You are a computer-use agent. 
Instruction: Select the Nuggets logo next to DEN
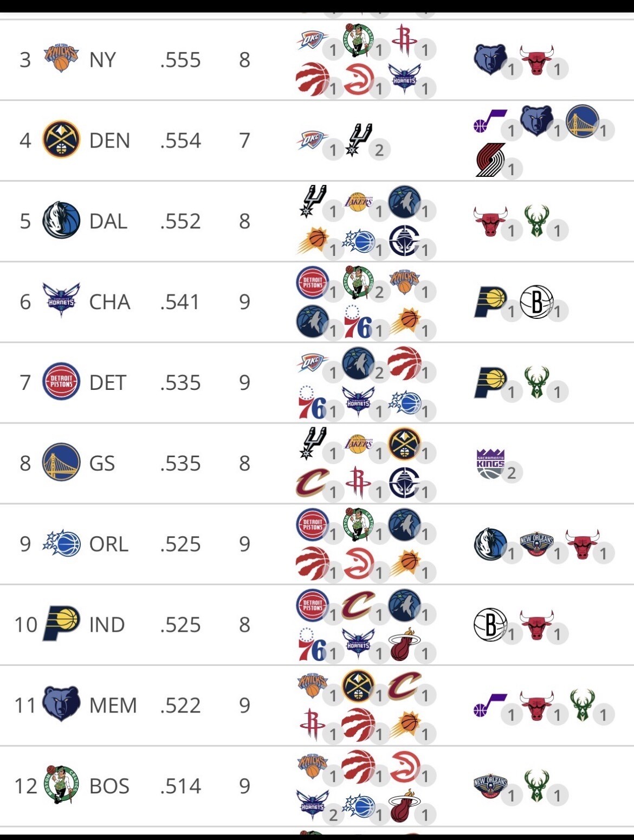61,139
